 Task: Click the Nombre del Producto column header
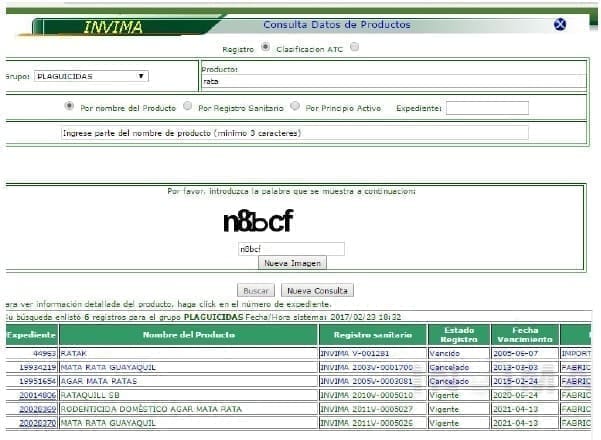point(189,335)
